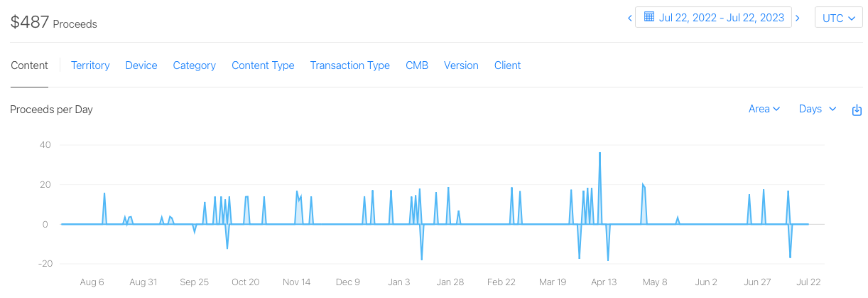The image size is (868, 298).
Task: Go to next date range arrow
Action: coord(798,18)
